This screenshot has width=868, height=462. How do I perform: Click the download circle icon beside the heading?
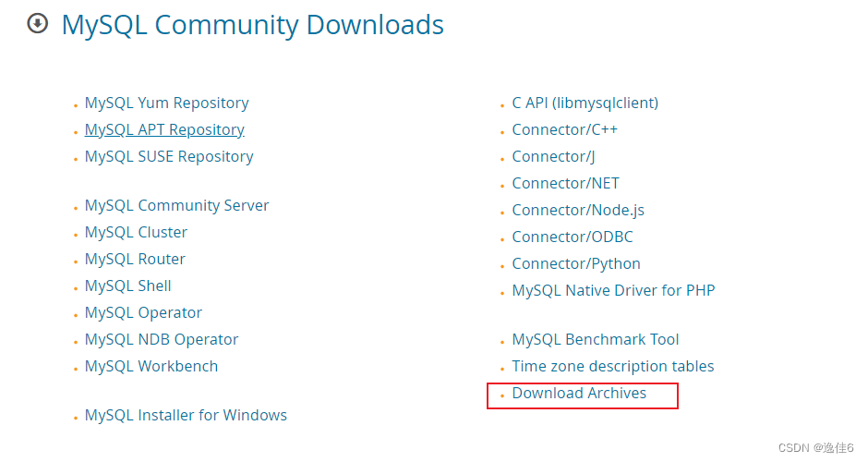pos(38,23)
